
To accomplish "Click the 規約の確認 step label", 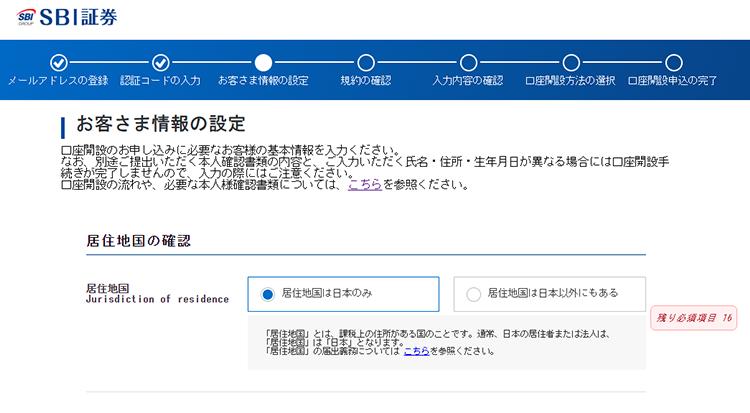I will [x=366, y=81].
